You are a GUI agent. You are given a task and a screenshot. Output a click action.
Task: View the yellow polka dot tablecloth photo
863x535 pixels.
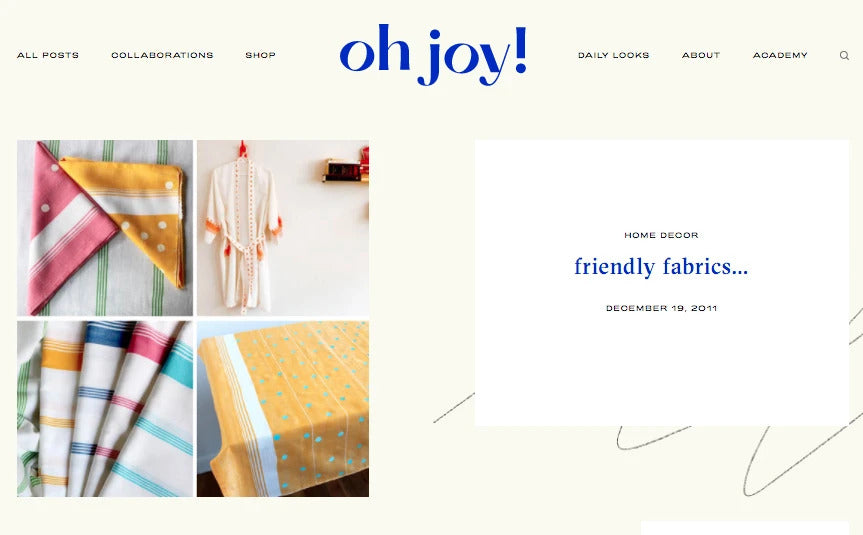point(283,409)
